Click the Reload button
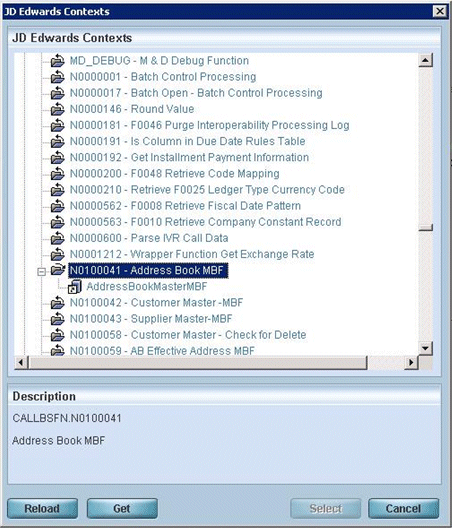Image resolution: width=452 pixels, height=528 pixels. coord(42,508)
